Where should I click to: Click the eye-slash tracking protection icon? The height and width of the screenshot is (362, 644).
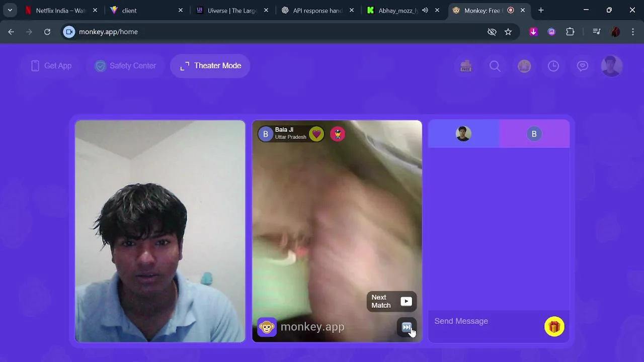492,32
